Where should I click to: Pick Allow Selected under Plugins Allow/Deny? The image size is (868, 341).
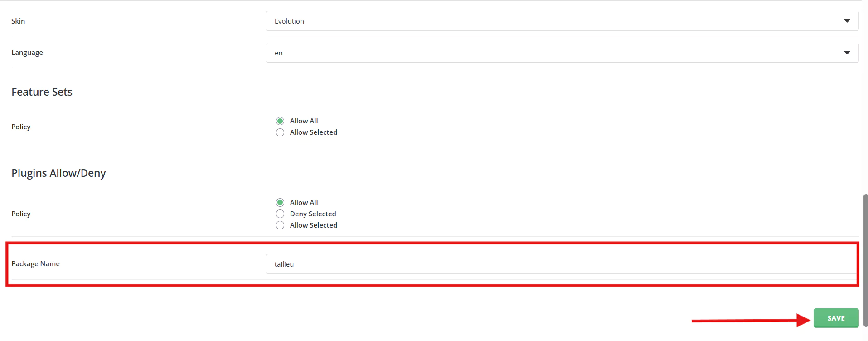[x=280, y=225]
